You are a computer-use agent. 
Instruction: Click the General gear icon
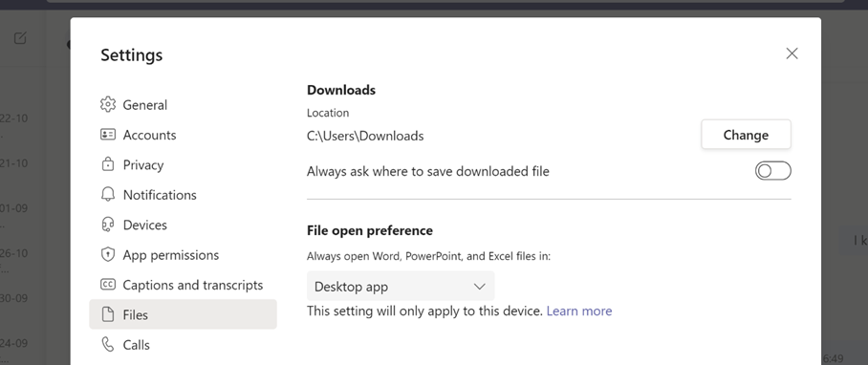[107, 104]
